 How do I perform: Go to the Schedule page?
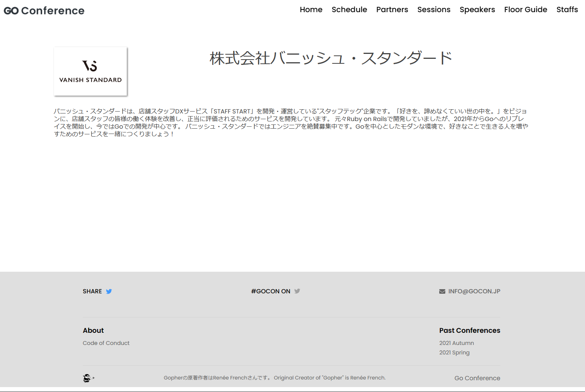point(349,9)
